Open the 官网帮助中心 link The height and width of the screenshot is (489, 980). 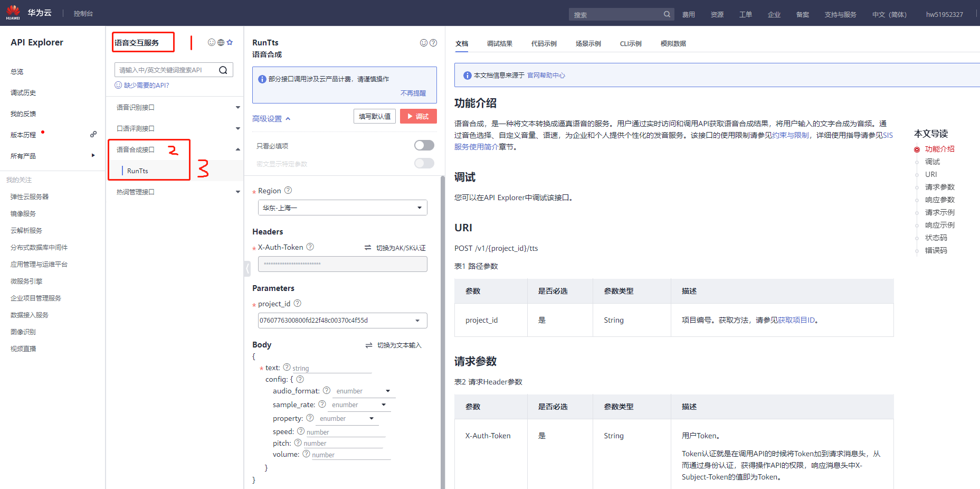[546, 76]
